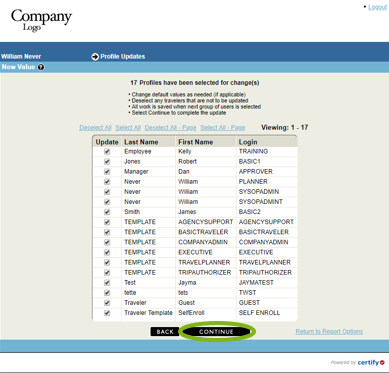This screenshot has height=373, width=389.
Task: Click the New Value help question-mark icon
Action: (x=41, y=67)
